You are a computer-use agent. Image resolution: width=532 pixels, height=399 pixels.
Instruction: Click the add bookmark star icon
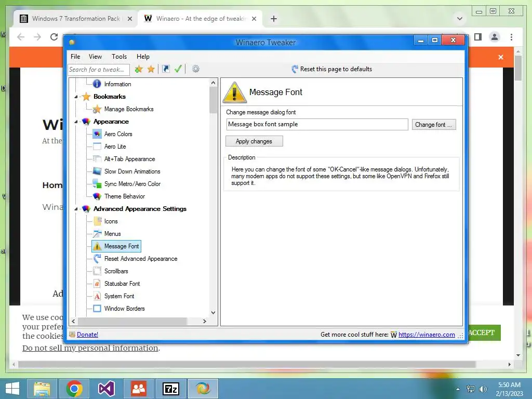[x=138, y=69]
